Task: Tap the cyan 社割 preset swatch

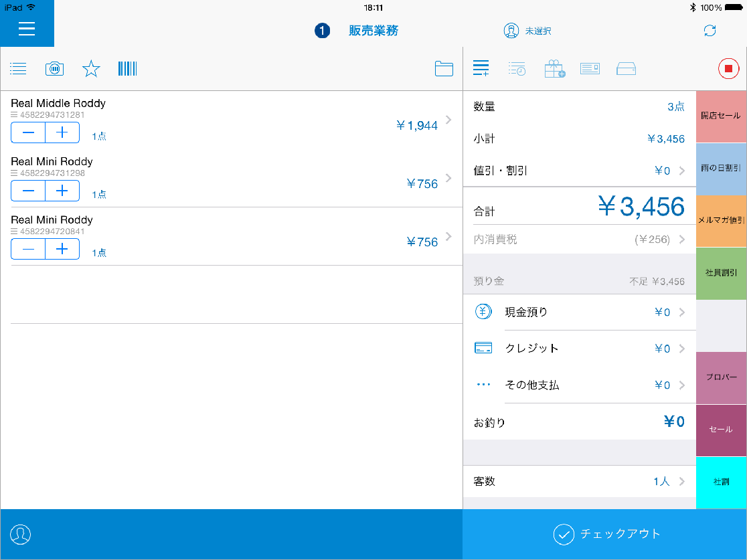Action: coord(721,482)
